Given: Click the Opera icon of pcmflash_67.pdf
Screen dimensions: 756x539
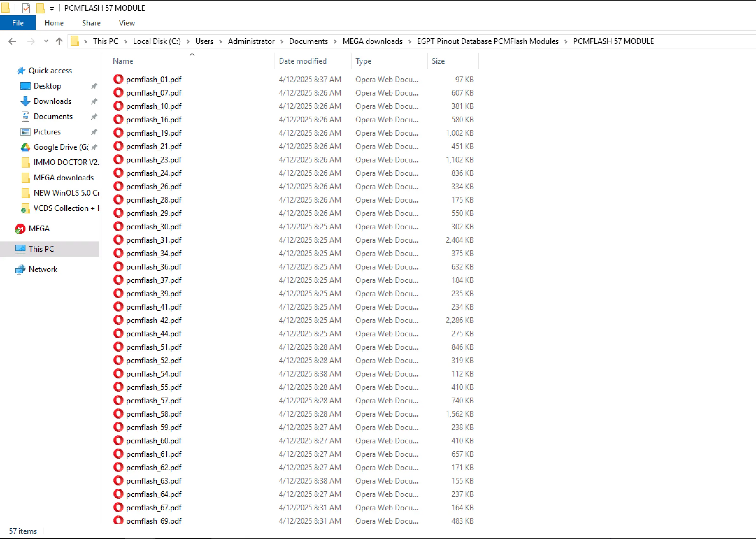Looking at the screenshot, I should pyautogui.click(x=118, y=507).
